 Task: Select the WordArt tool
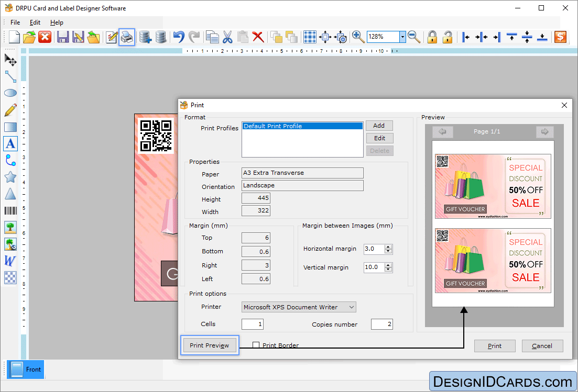click(x=10, y=261)
